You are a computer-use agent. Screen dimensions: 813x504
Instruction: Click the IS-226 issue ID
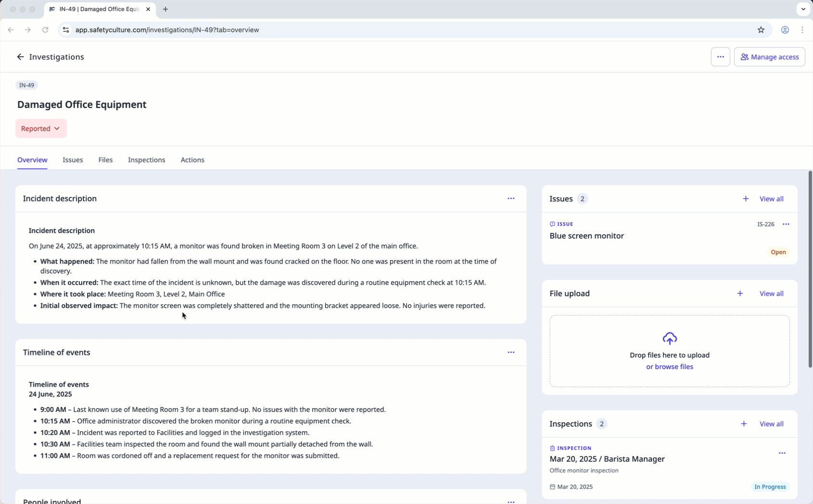(x=765, y=224)
